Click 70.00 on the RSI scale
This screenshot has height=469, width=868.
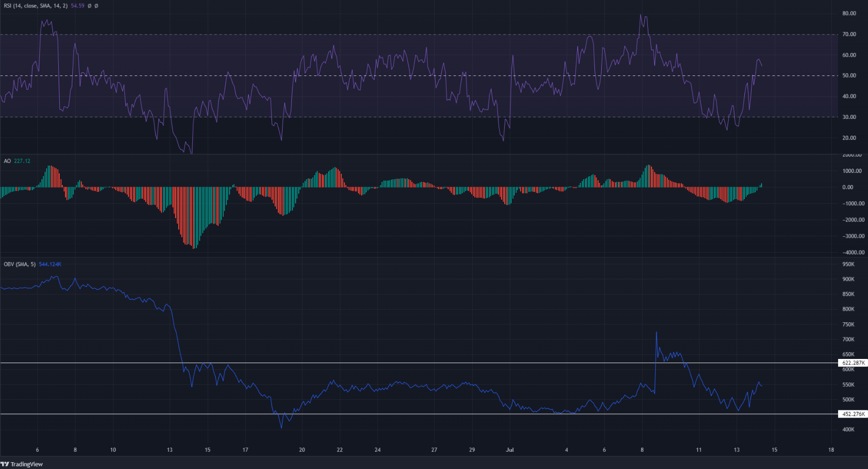(849, 34)
